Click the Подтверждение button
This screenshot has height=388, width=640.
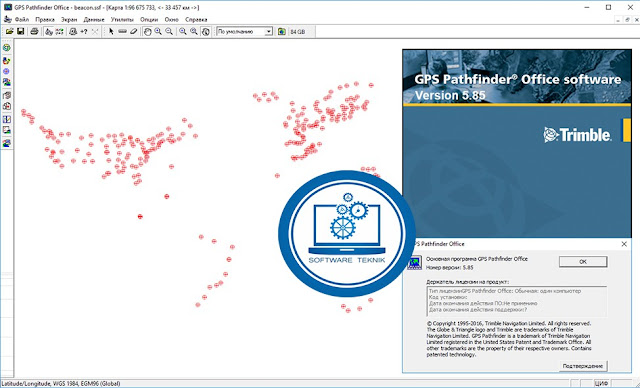tap(582, 366)
